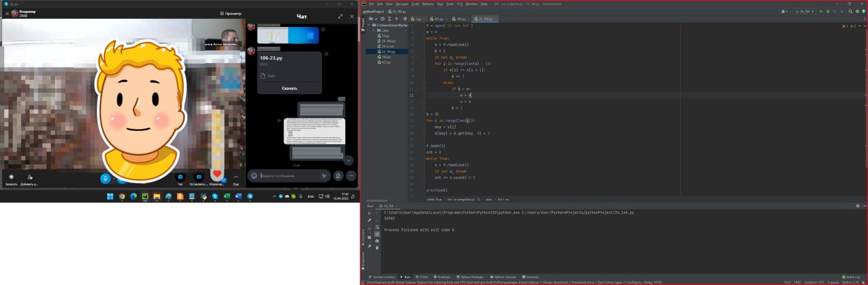Download the 106-23.py file in the chat

290,88
